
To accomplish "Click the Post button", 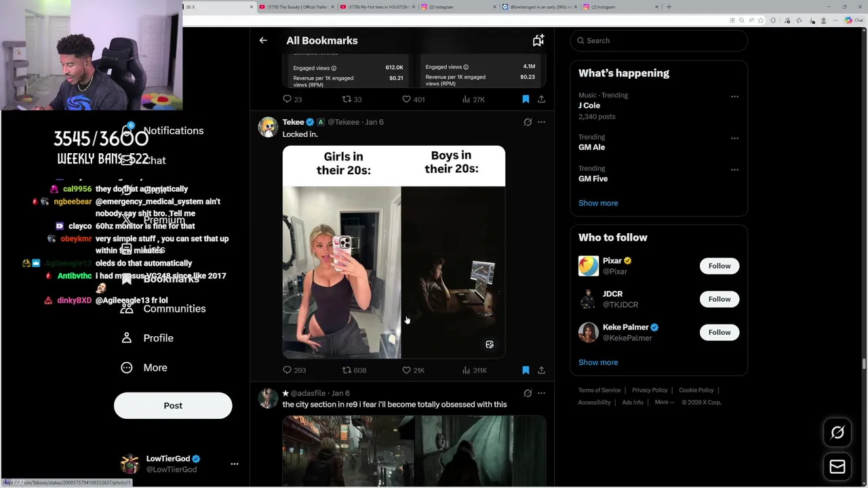I will [173, 405].
